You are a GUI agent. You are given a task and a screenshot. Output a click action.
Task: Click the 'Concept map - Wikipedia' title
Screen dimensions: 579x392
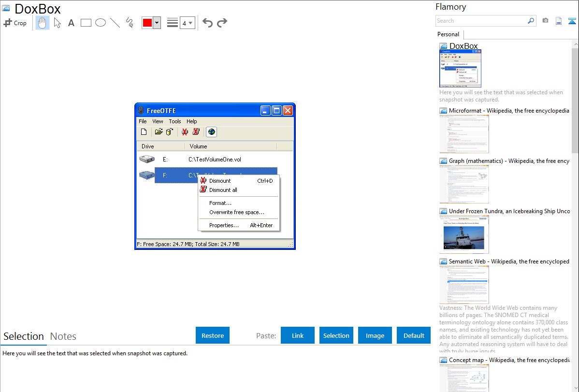coord(509,360)
